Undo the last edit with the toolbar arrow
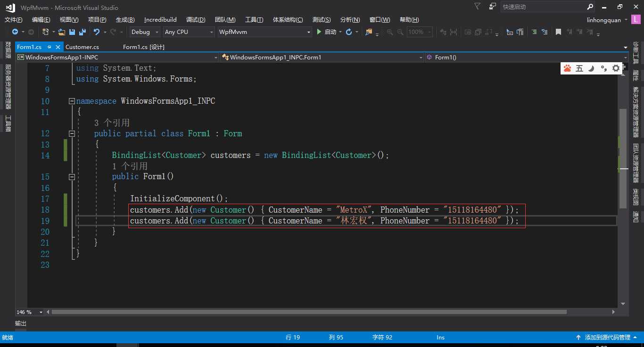This screenshot has height=347, width=644. coord(97,32)
